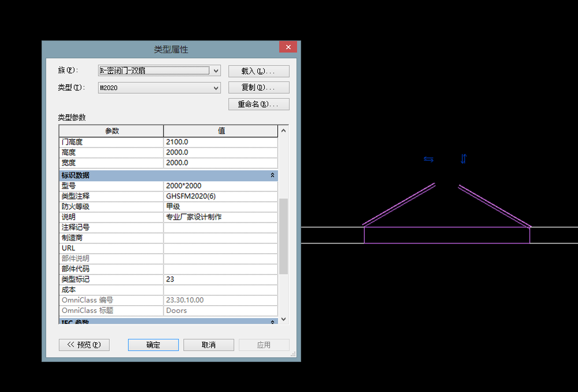This screenshot has height=392, width=578.
Task: Edit the 类型标记 value 23
Action: coord(220,279)
